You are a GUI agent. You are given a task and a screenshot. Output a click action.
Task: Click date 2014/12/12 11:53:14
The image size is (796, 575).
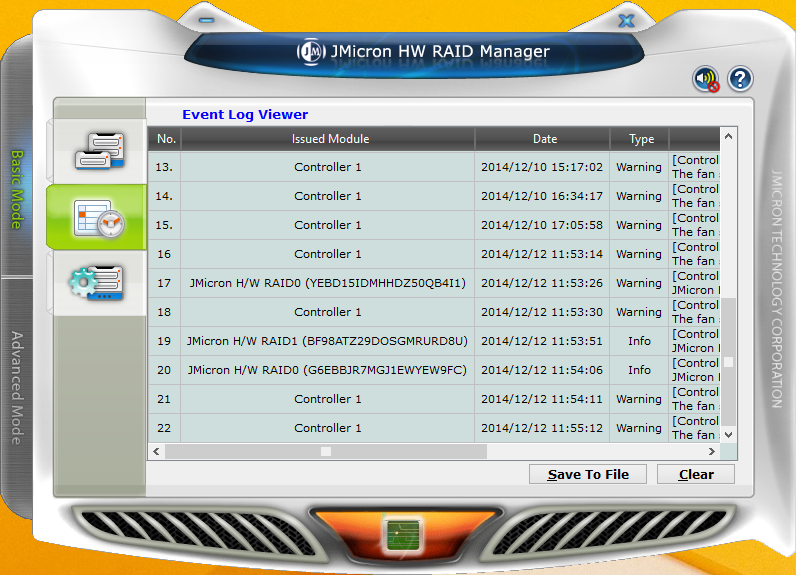[542, 254]
